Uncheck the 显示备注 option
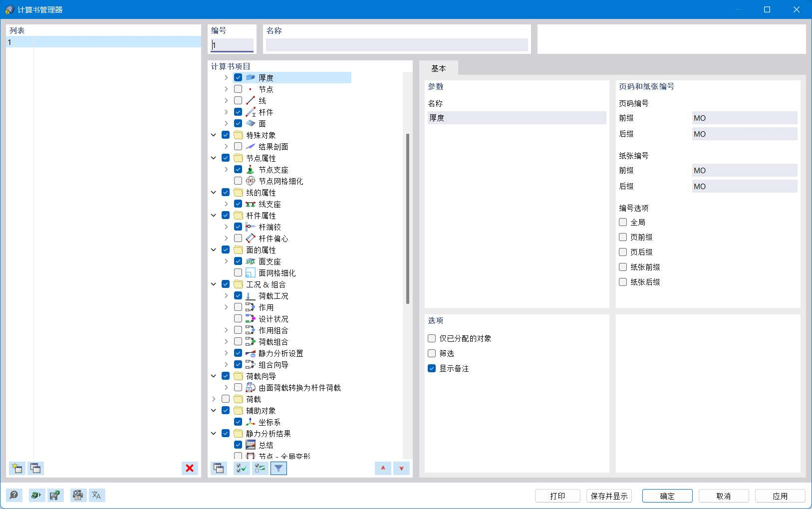The image size is (812, 509). [431, 369]
